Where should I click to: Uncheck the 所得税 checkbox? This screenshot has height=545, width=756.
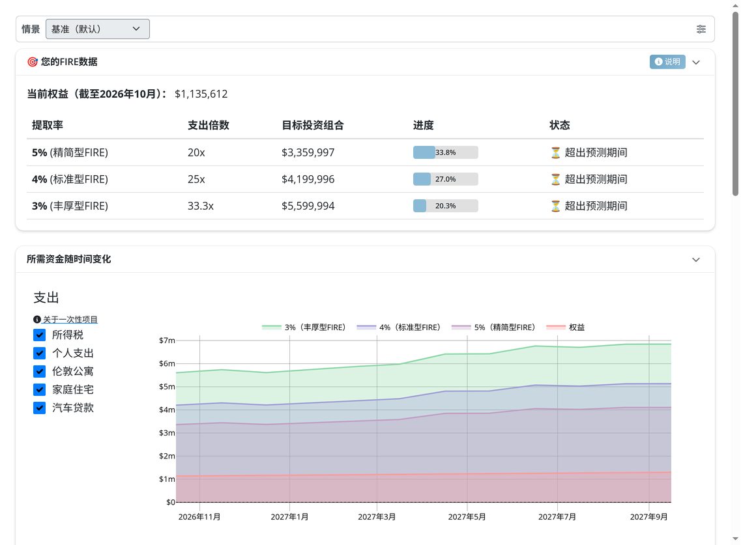40,335
